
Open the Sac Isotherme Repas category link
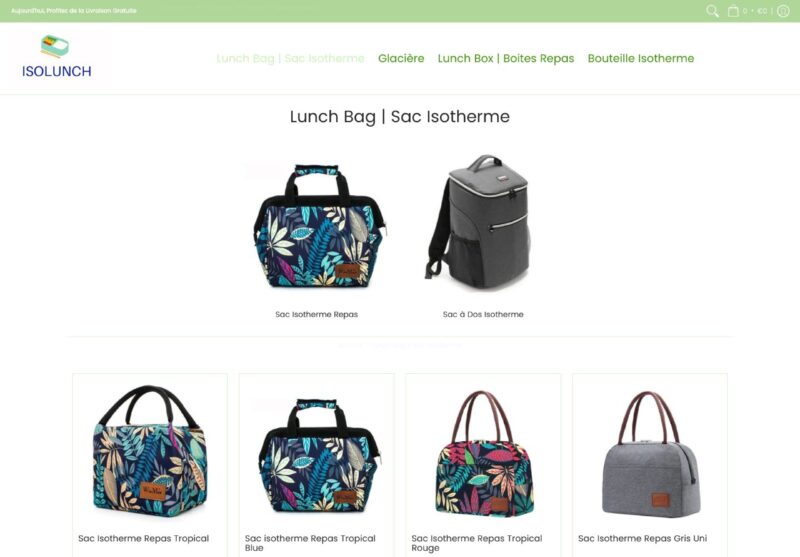316,314
